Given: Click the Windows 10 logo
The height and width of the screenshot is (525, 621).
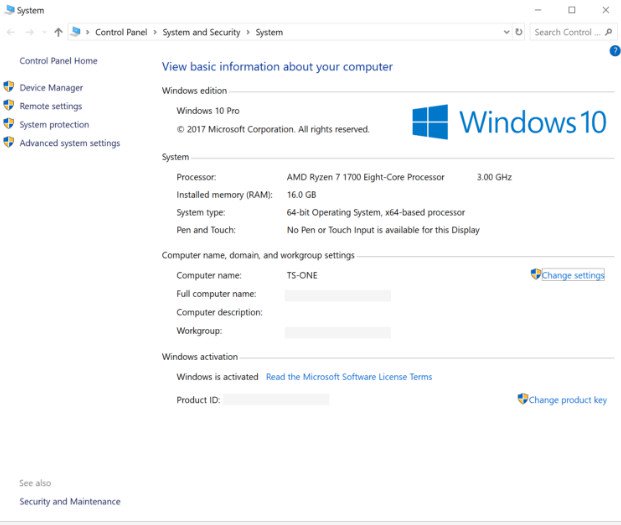Looking at the screenshot, I should coord(509,122).
